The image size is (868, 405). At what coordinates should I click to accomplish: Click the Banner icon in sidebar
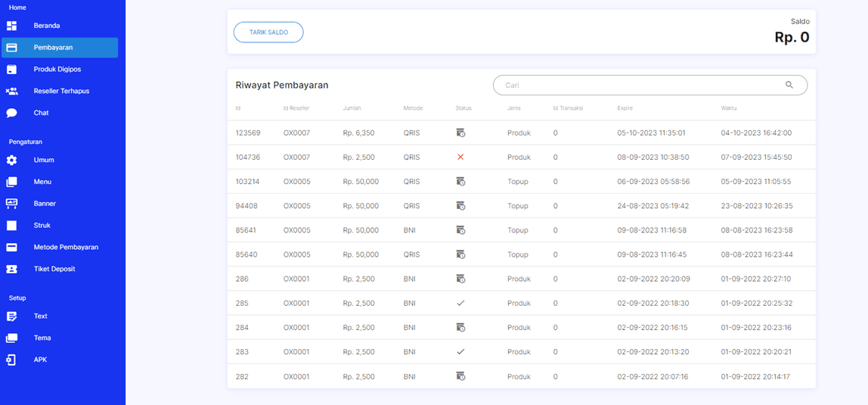pyautogui.click(x=11, y=204)
